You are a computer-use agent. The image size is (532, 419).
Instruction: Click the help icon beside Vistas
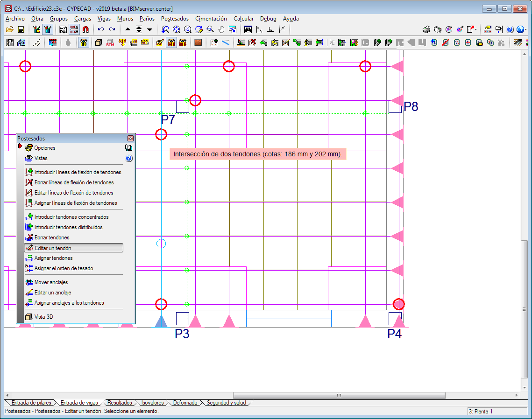(129, 158)
